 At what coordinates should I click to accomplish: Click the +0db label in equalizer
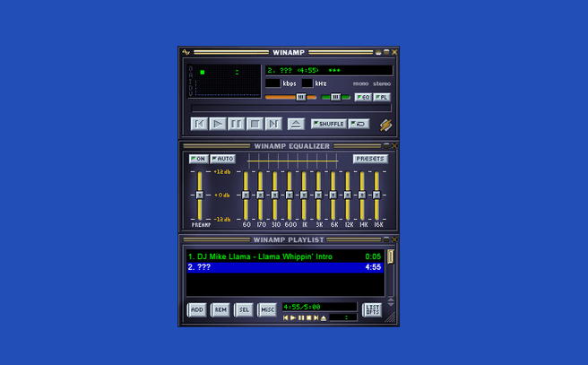(222, 196)
